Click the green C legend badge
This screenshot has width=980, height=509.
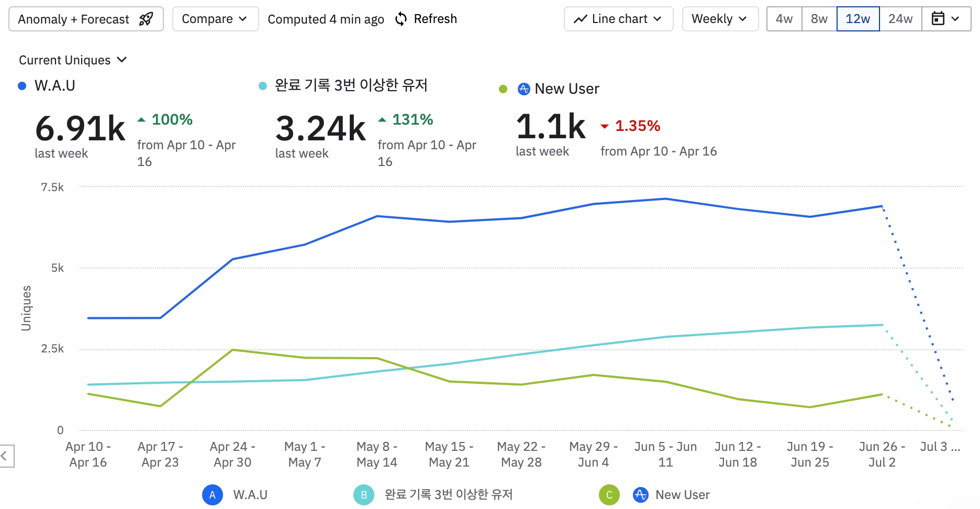click(x=609, y=495)
